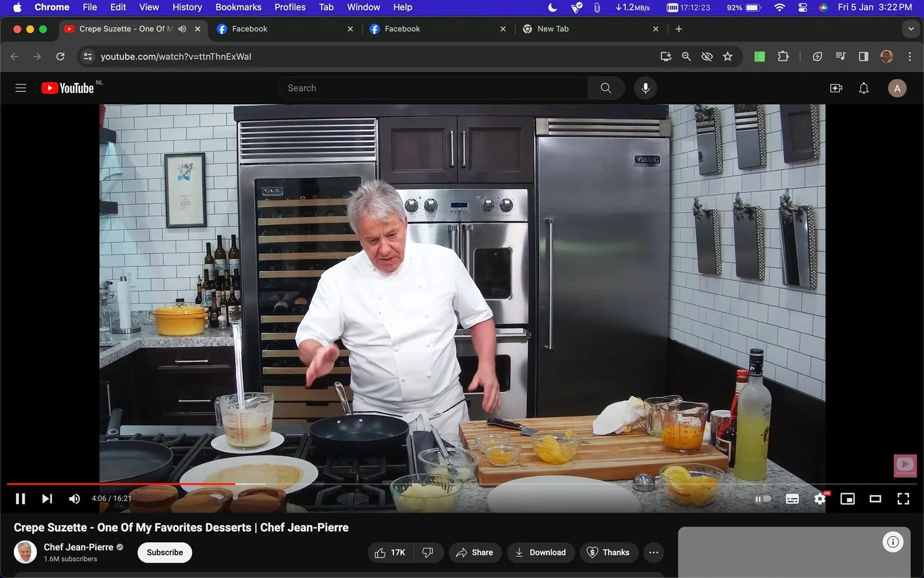
Task: Skip to the next video
Action: pos(47,499)
